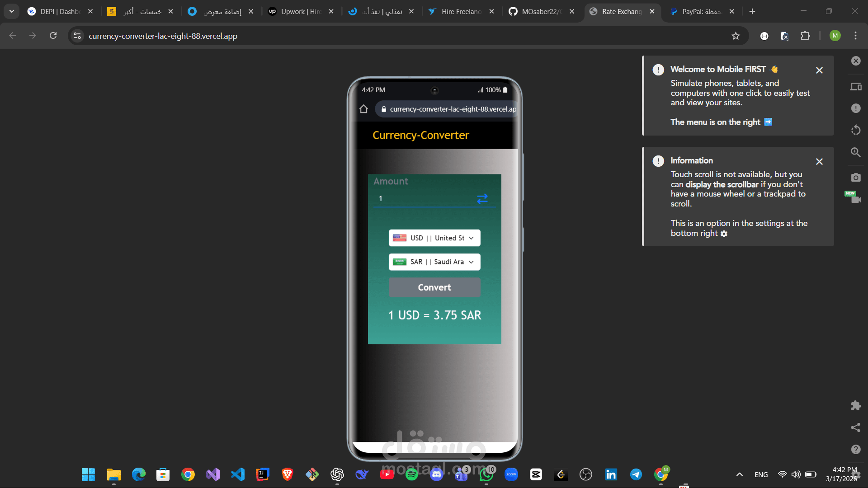Expand the USD United States currency dropdown

434,238
